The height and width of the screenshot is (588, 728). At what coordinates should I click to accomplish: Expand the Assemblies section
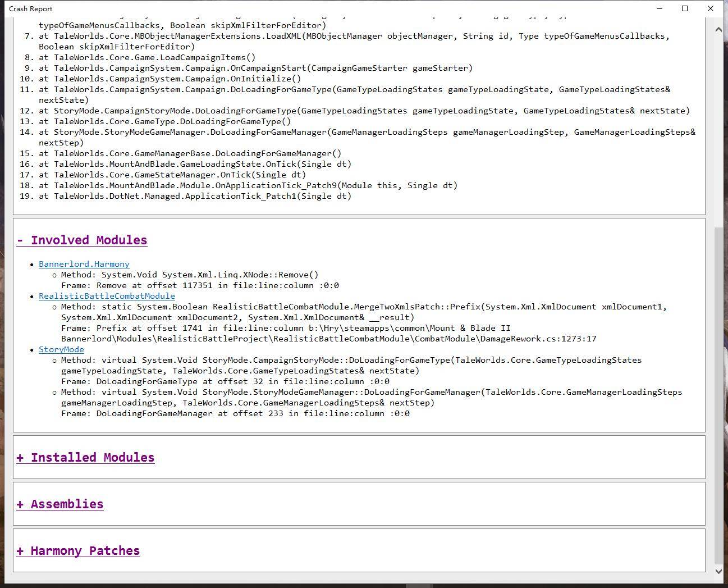tap(60, 504)
